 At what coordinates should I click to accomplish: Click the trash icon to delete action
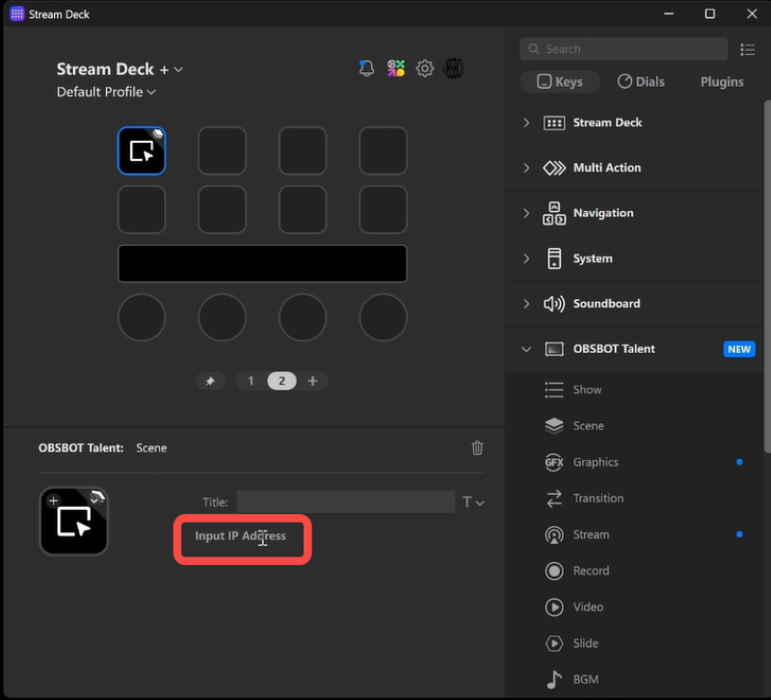[x=477, y=447]
